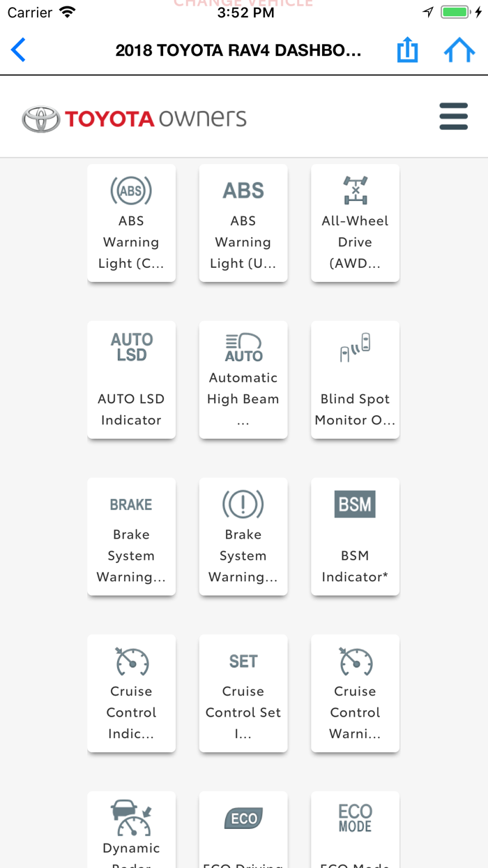This screenshot has width=488, height=868.
Task: View the Automatic High Beam indicator
Action: pyautogui.click(x=243, y=380)
